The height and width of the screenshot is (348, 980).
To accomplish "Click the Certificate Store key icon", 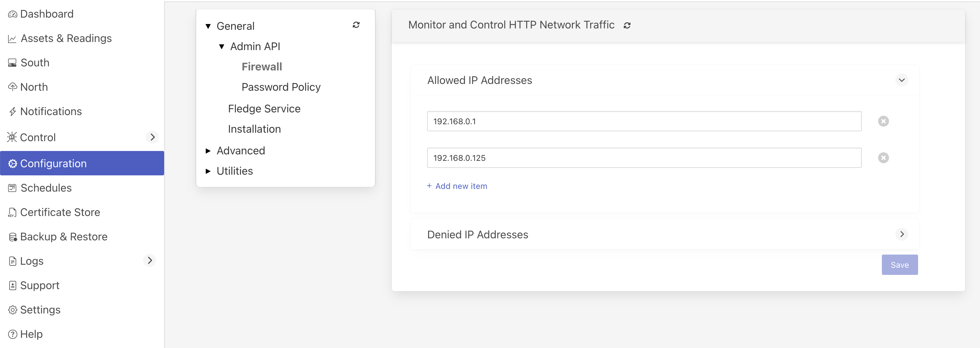I will (x=13, y=212).
